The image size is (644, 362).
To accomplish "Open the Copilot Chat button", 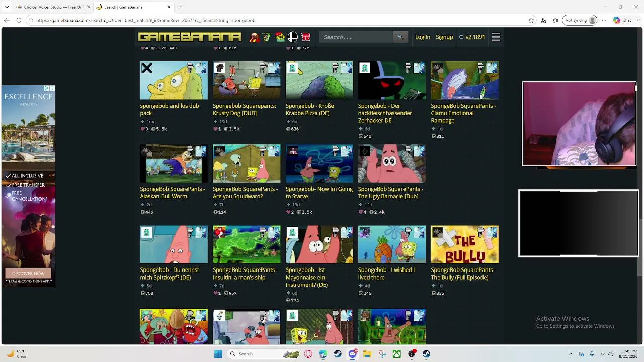I will point(622,20).
